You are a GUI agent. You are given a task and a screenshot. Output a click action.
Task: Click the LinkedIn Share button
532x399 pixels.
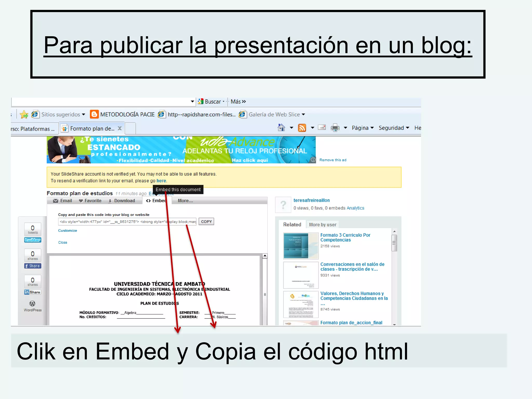tap(33, 292)
